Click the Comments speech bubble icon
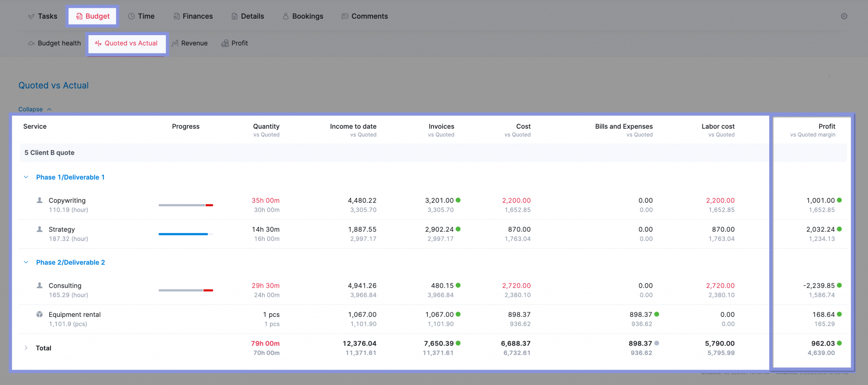Viewport: 868px width, 385px height. pyautogui.click(x=345, y=16)
